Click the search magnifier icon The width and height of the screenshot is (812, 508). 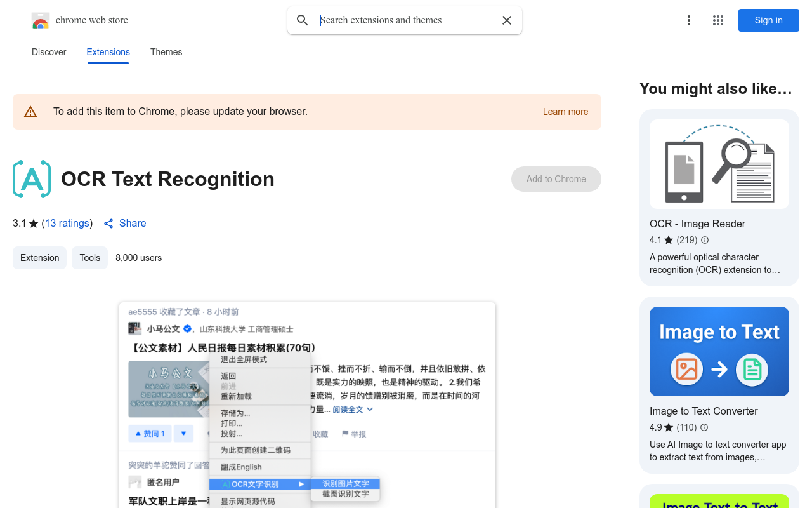[303, 20]
